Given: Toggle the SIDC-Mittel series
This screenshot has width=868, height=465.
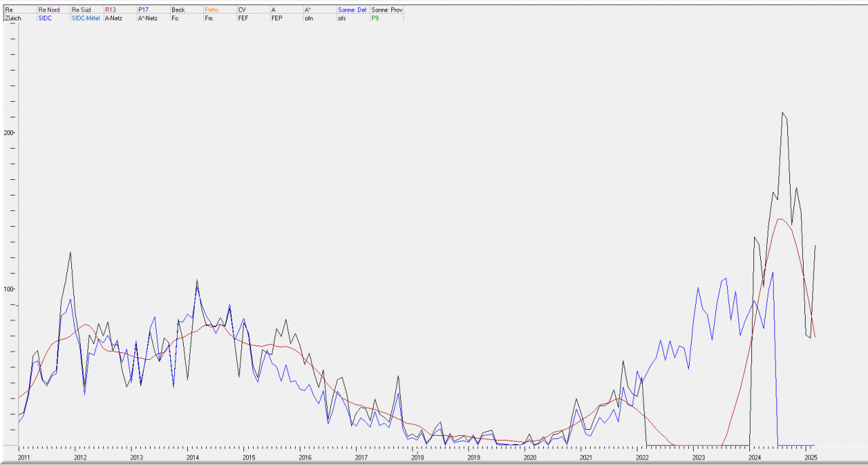Looking at the screenshot, I should [x=85, y=18].
